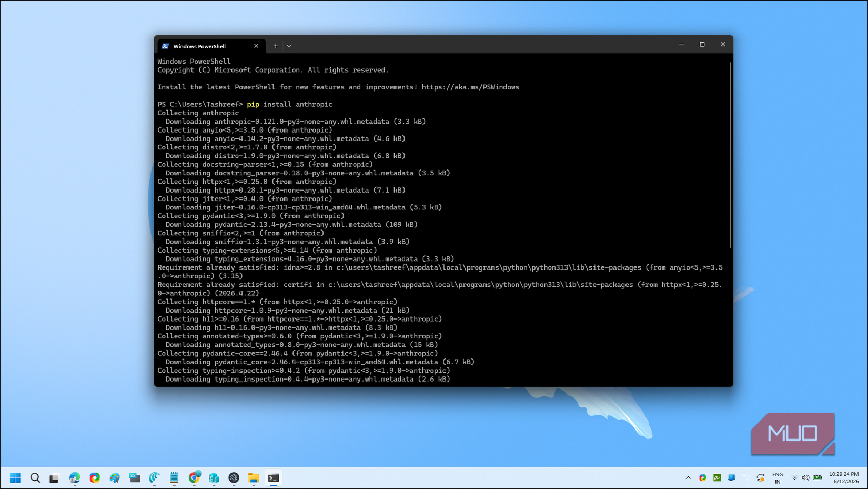Click the typing_extensions-4.16.0 download line

(310, 259)
